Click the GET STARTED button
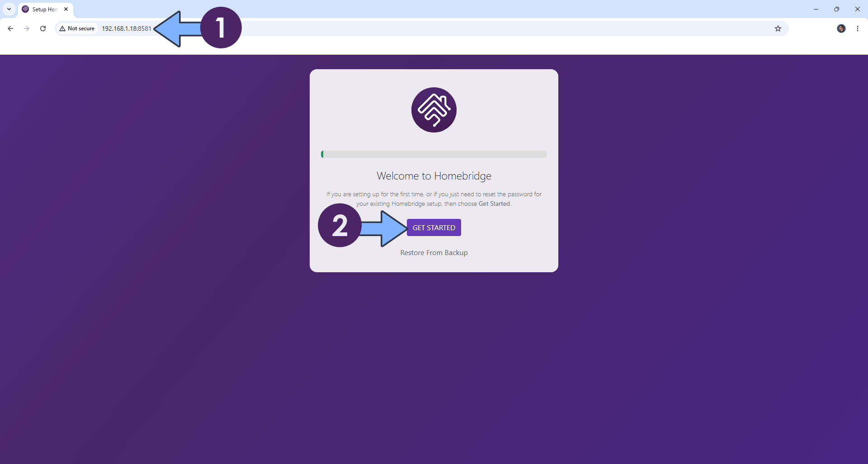The height and width of the screenshot is (464, 868). [434, 227]
